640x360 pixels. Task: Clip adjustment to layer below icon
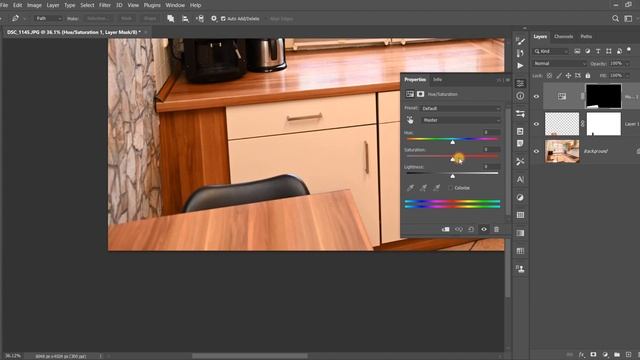[x=446, y=229]
